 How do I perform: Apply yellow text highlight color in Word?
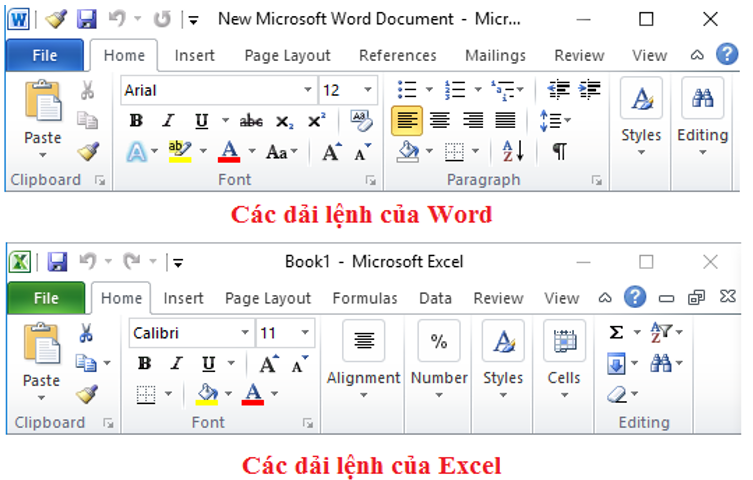[180, 151]
